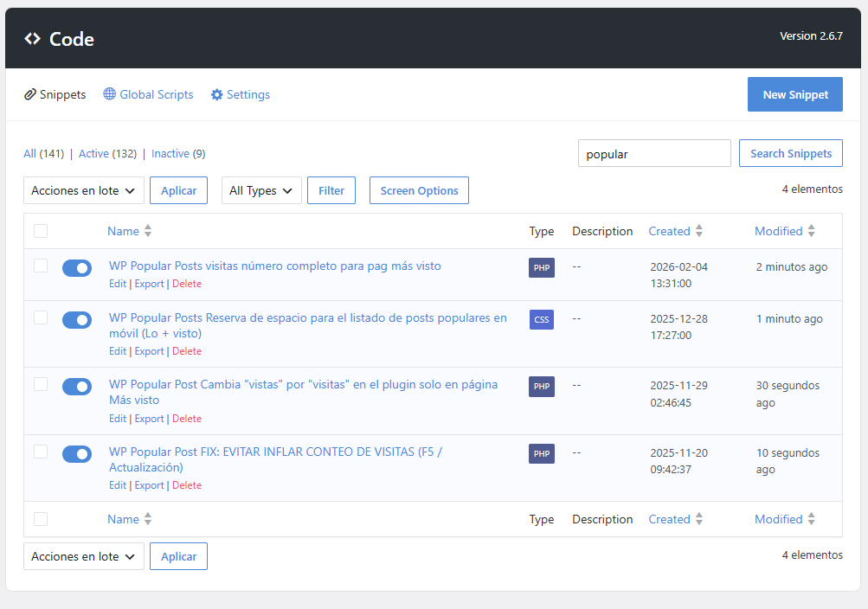868x609 pixels.
Task: Sort by Created using top header arrows
Action: tap(699, 231)
